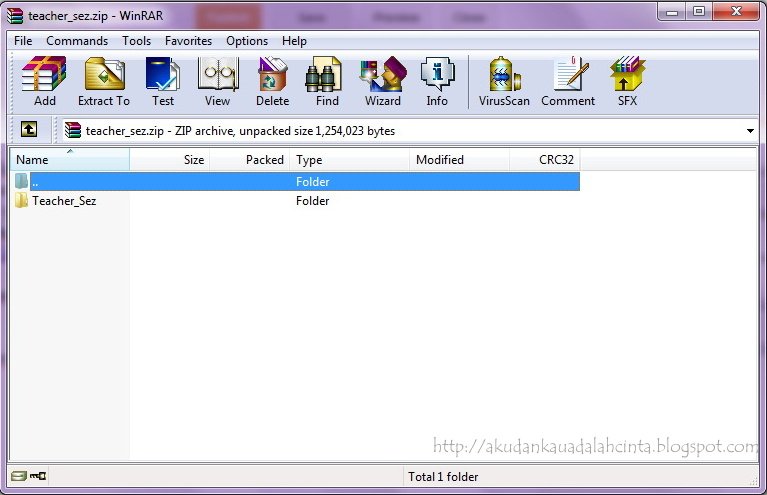Open the Commands menu
This screenshot has width=767, height=495.
[77, 41]
